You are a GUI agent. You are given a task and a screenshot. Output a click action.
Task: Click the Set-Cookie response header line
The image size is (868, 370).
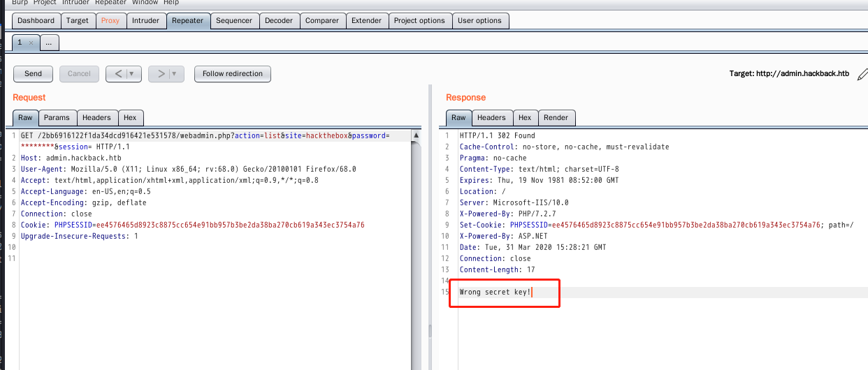pyautogui.click(x=656, y=225)
